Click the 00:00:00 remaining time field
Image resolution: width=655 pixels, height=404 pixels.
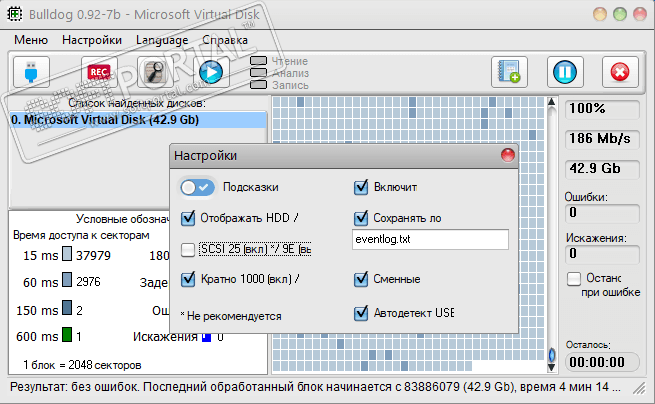[602, 362]
